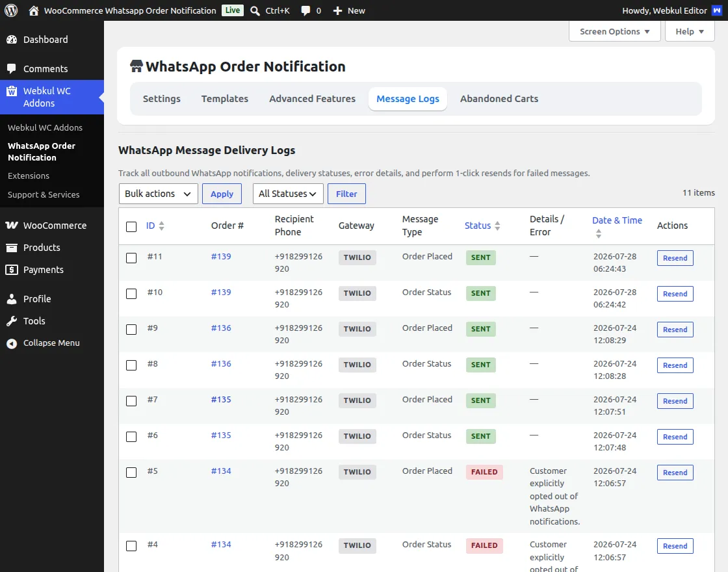The image size is (728, 572).
Task: Resend message log #5
Action: [675, 473]
